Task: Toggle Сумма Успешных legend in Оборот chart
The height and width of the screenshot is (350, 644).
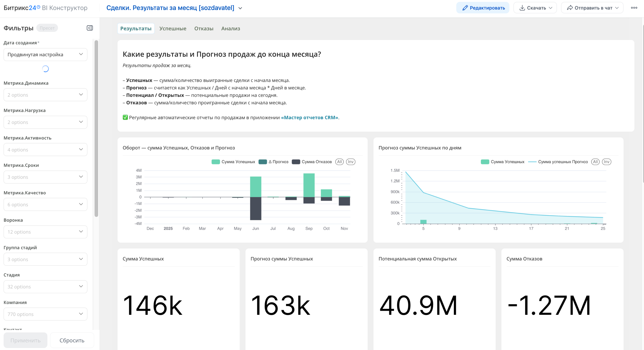Action: coord(233,162)
